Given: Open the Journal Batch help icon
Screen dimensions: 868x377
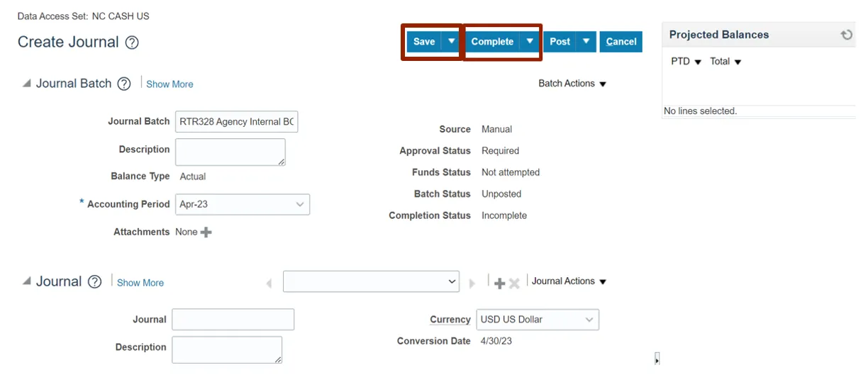Looking at the screenshot, I should coord(124,84).
